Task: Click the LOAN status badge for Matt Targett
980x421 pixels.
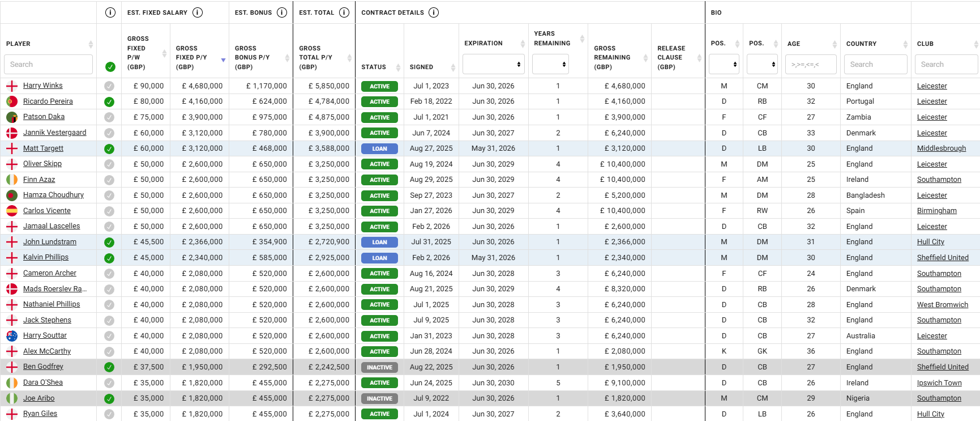Action: 379,149
